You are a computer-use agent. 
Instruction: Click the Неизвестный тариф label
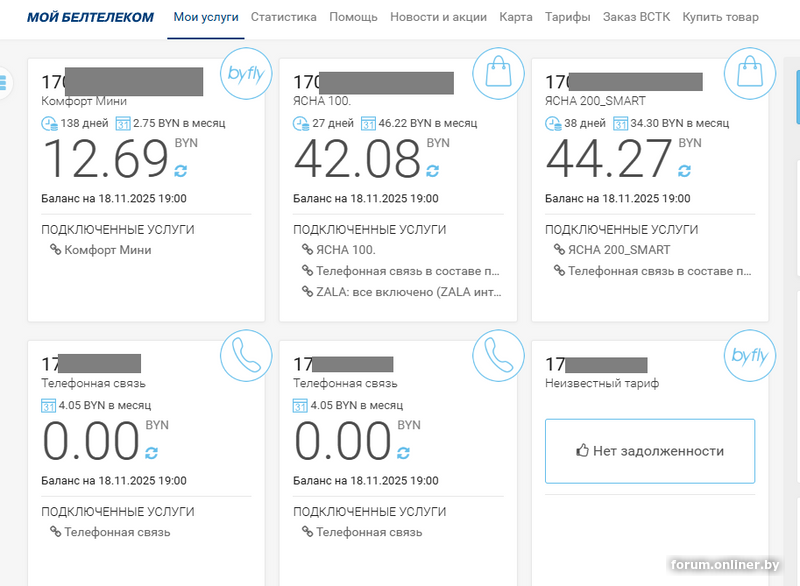coord(602,383)
